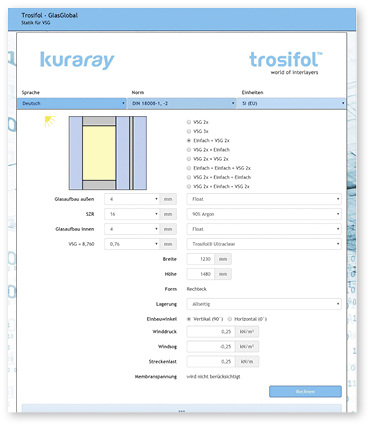Expand the 90% Argon gas dropdown

tap(264, 214)
